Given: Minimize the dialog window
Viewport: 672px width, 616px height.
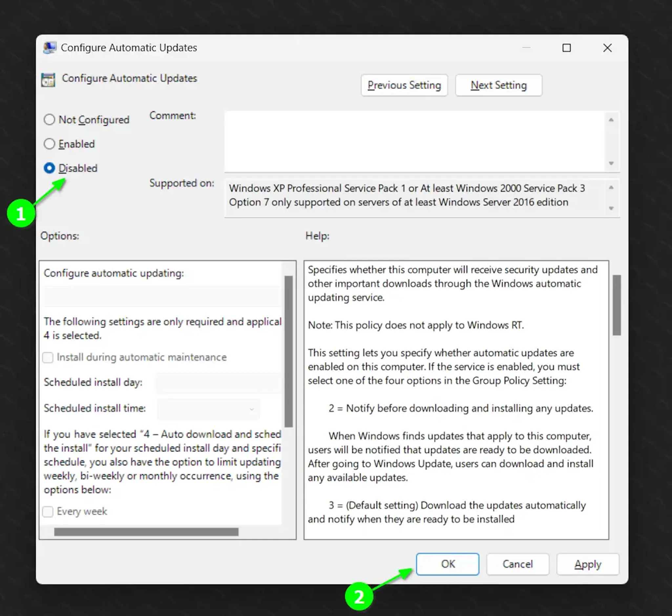Looking at the screenshot, I should tap(526, 48).
